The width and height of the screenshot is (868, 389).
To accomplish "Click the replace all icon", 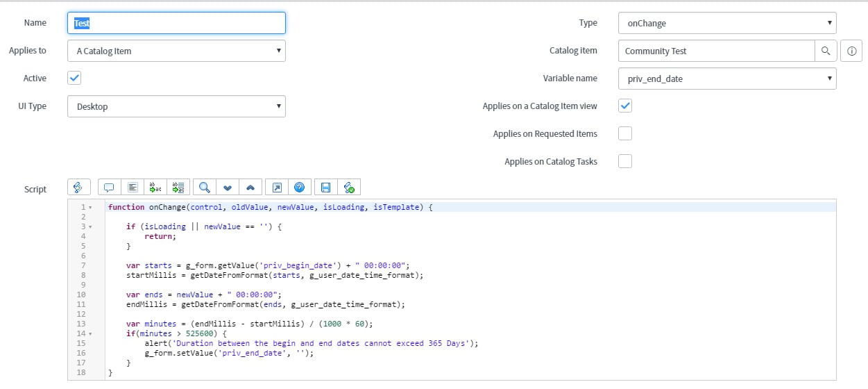I will point(178,188).
